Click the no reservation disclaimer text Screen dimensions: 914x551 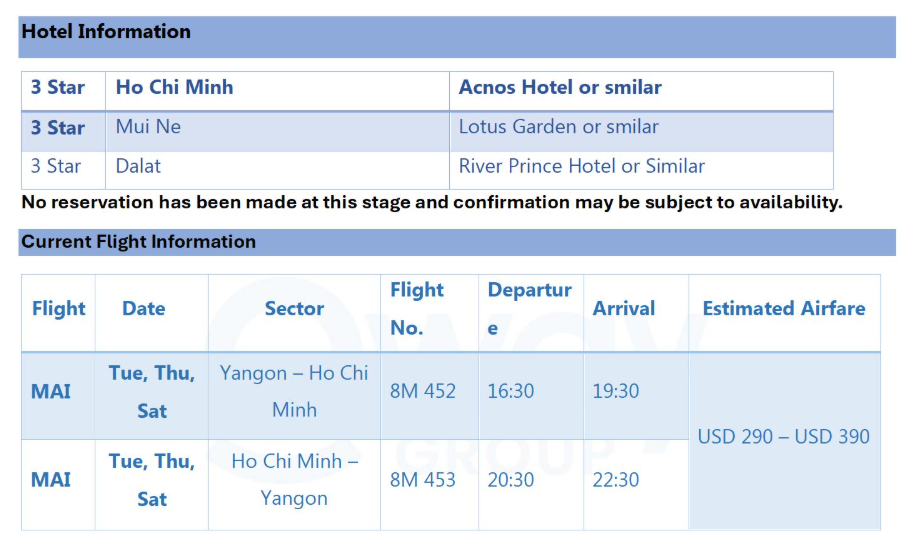[x=432, y=202]
